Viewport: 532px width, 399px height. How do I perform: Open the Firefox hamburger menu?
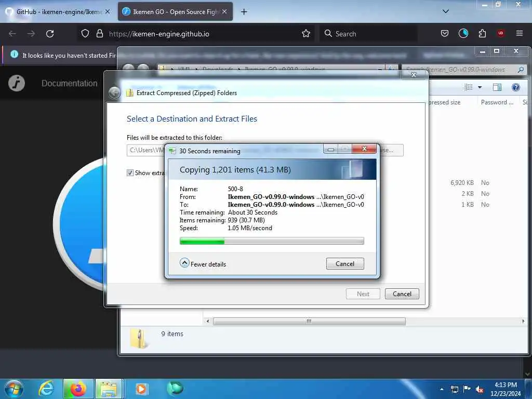(519, 33)
